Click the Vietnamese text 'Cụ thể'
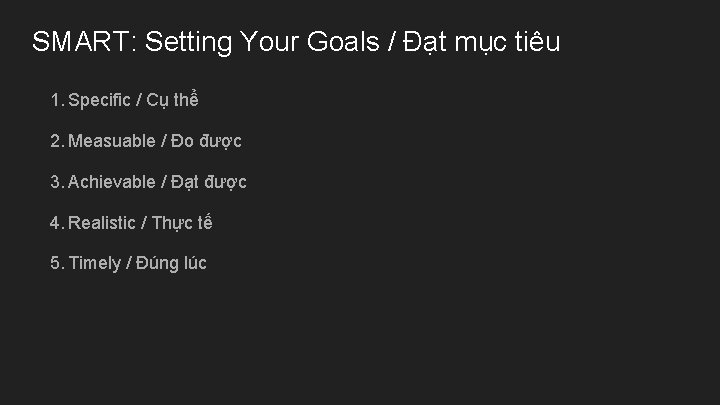This screenshot has height=405, width=720. pyautogui.click(x=177, y=101)
